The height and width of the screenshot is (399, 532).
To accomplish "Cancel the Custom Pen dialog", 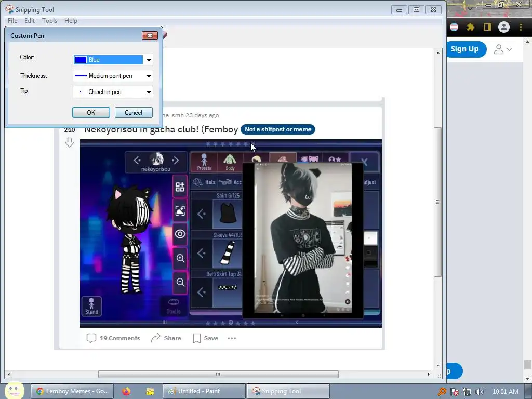I will pyautogui.click(x=134, y=113).
